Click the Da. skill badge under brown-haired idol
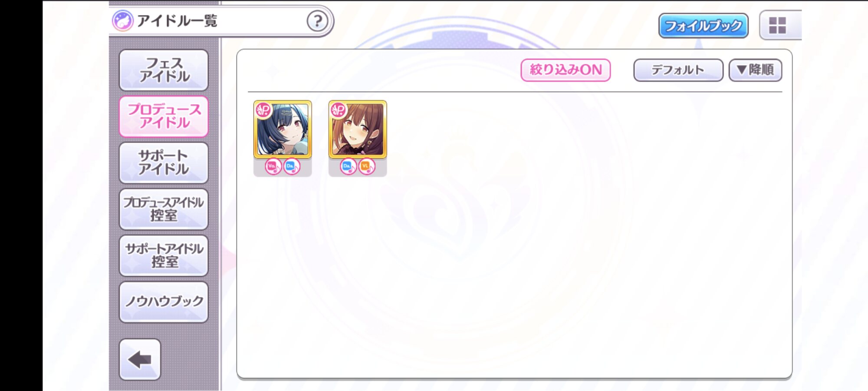The height and width of the screenshot is (391, 868). tap(348, 166)
